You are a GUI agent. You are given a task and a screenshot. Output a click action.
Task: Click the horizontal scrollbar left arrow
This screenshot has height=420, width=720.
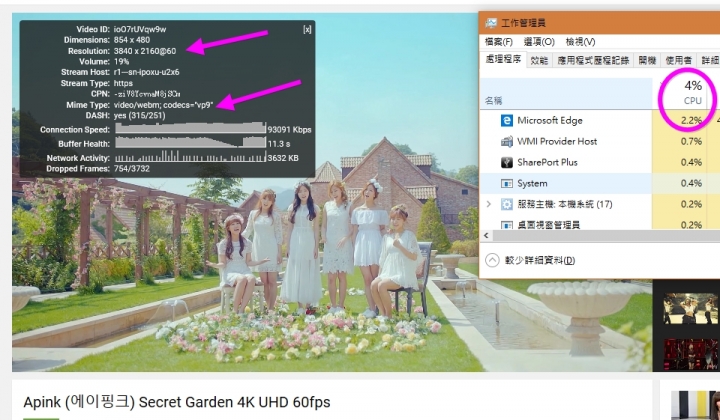click(486, 235)
